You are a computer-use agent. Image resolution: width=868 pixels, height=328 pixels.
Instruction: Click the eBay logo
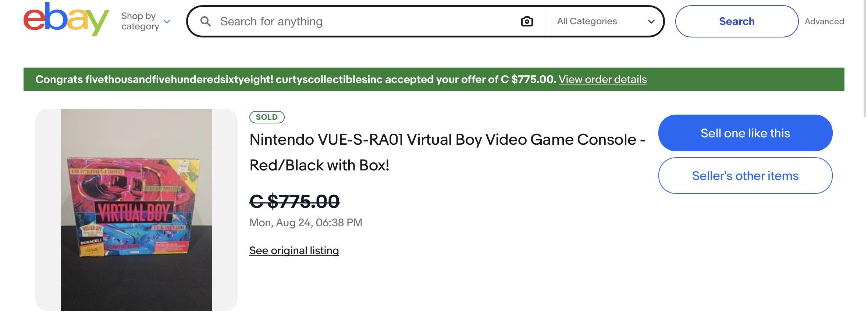[66, 19]
